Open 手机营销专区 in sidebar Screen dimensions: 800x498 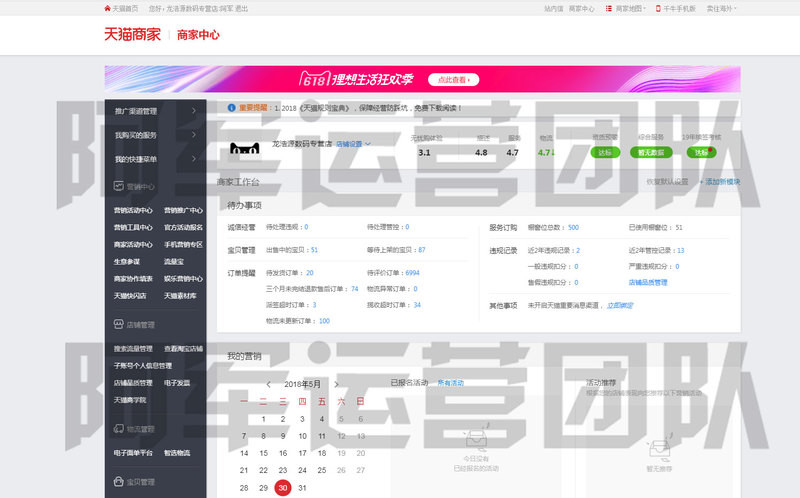click(x=183, y=244)
